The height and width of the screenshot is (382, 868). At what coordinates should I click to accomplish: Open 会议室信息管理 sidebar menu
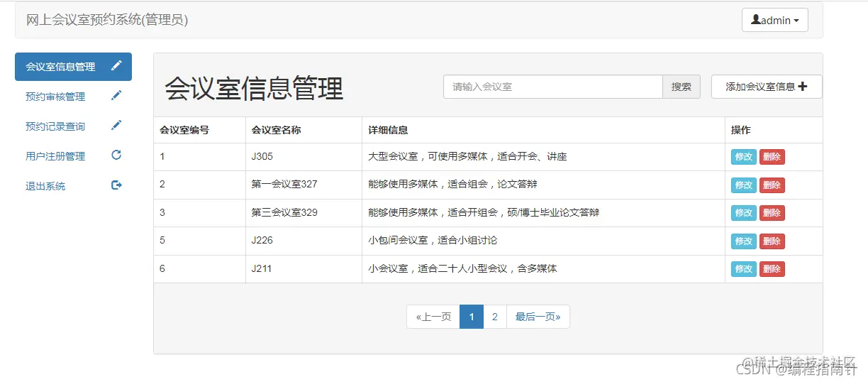(73, 67)
